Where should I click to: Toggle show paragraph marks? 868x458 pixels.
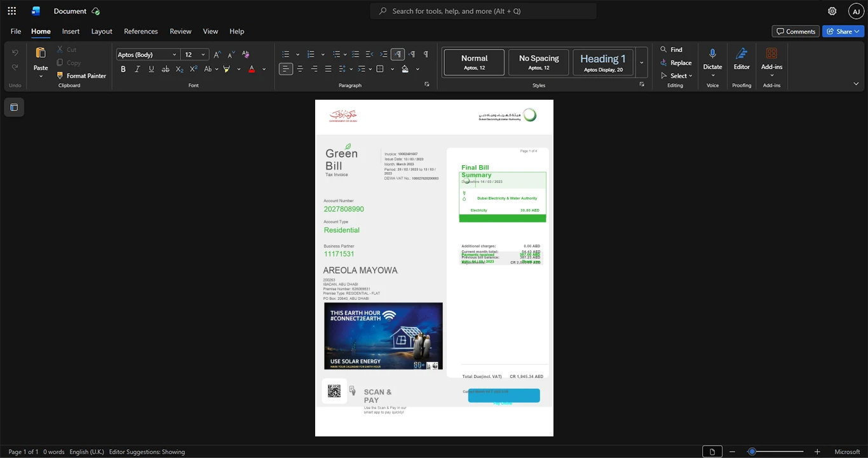tap(426, 54)
